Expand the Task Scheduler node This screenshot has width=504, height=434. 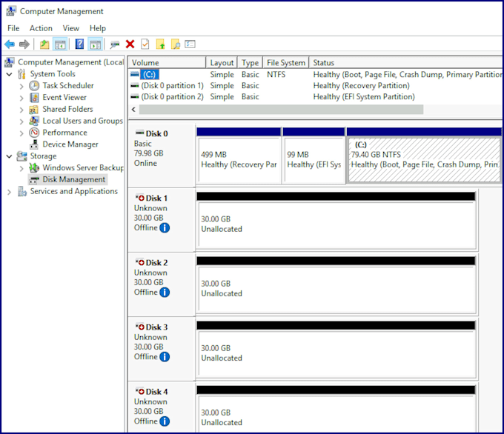click(x=21, y=86)
